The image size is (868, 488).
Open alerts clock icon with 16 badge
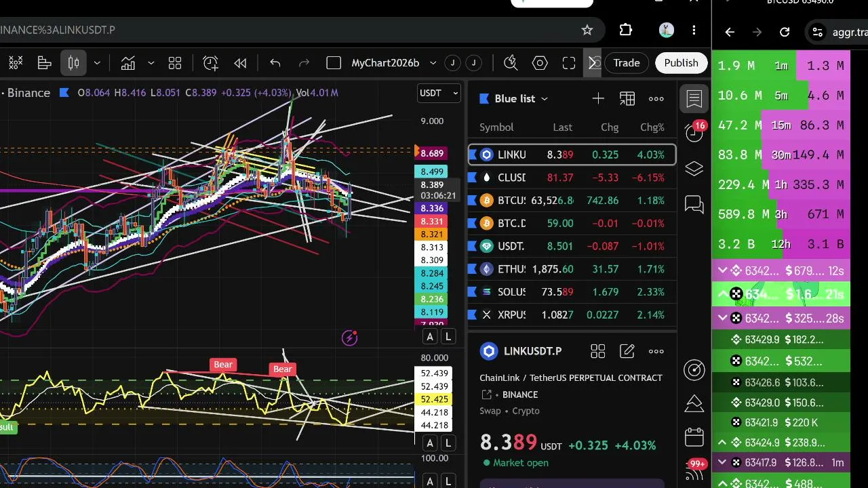[x=694, y=131]
